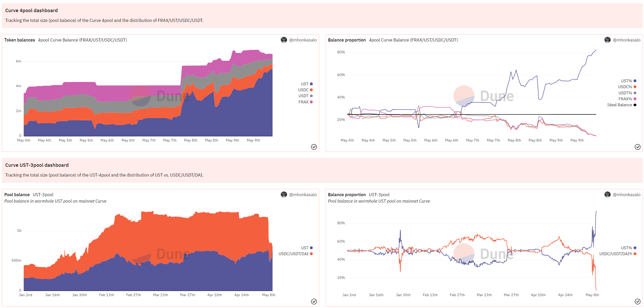Toggle Ideal Balance series in proportion legend
The height and width of the screenshot is (308, 644).
pos(619,105)
